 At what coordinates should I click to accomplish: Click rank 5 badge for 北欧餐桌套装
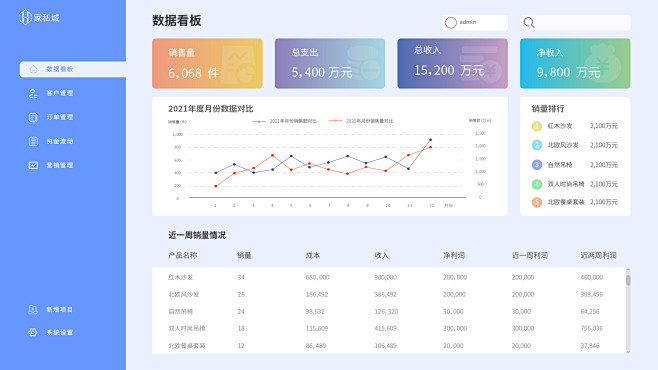click(x=537, y=202)
